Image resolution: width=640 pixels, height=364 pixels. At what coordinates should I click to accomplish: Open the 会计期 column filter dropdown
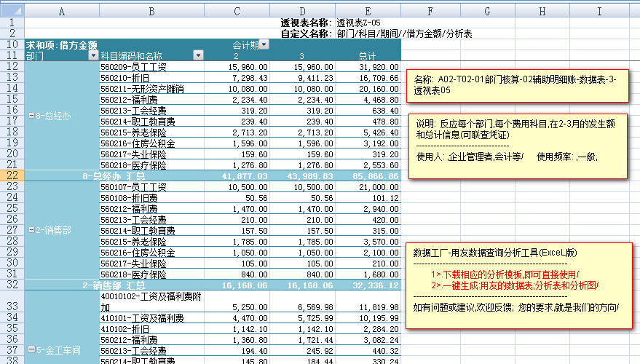264,44
